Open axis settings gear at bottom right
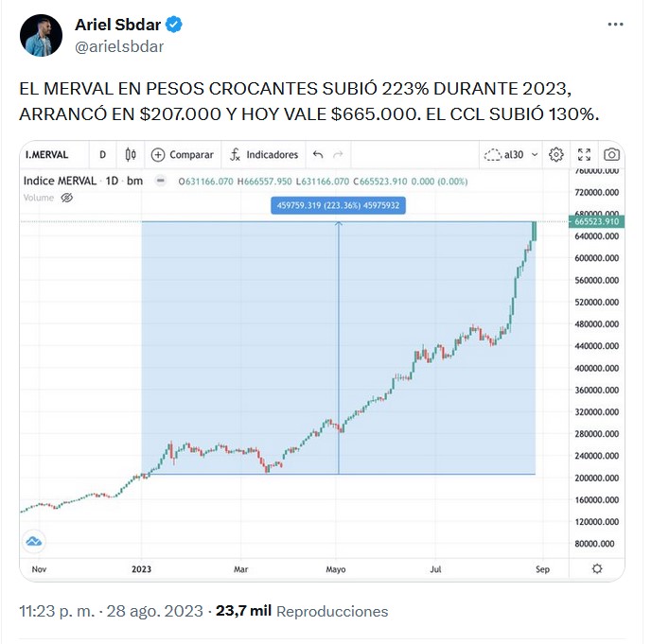The height and width of the screenshot is (644, 669). tap(596, 568)
